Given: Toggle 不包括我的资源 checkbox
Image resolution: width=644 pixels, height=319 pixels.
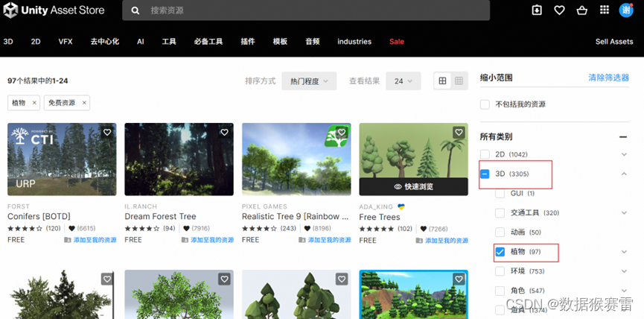Looking at the screenshot, I should pyautogui.click(x=485, y=104).
